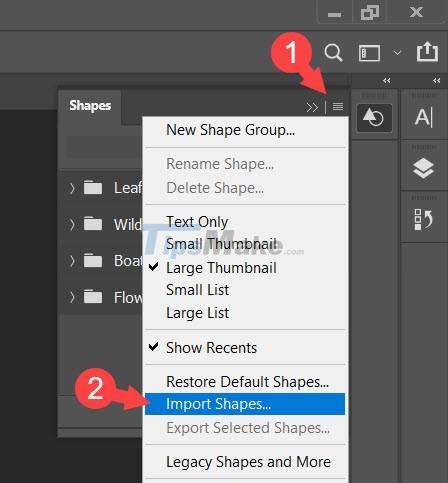Select Large List view option
The height and width of the screenshot is (483, 448).
click(245, 313)
